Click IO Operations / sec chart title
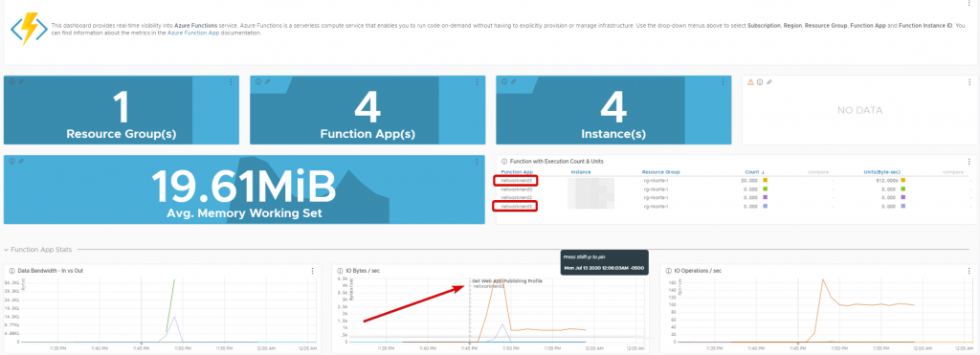This screenshot has height=355, width=980. [x=698, y=271]
